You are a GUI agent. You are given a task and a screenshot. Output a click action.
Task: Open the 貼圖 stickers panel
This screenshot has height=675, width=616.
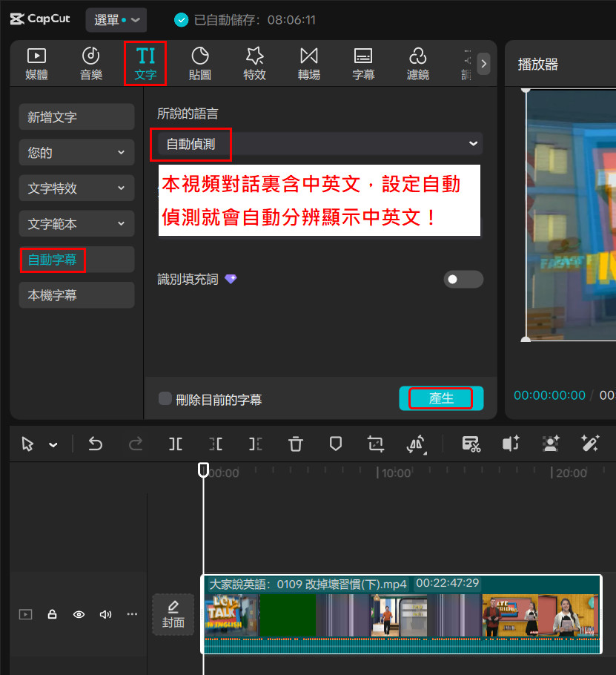pyautogui.click(x=200, y=63)
